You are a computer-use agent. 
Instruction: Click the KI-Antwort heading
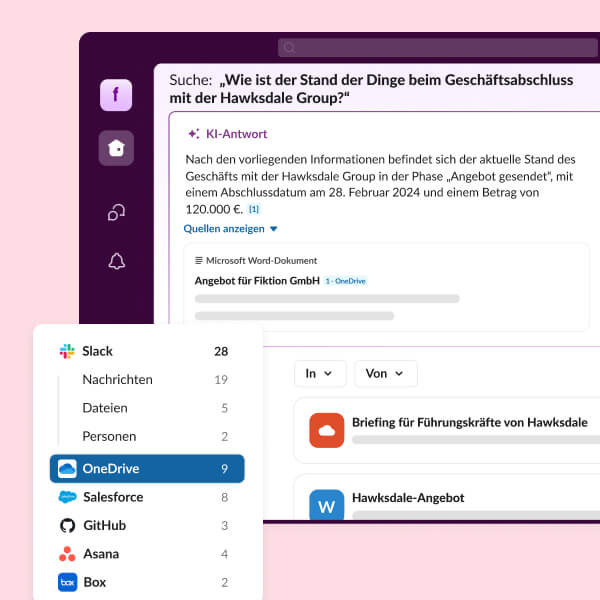(x=236, y=134)
